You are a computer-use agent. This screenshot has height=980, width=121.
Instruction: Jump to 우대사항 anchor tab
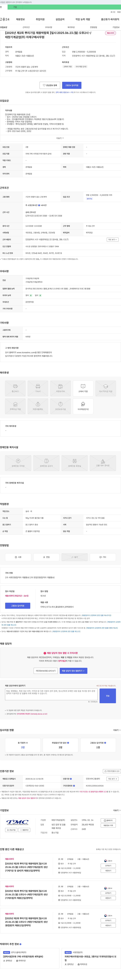click(x=49, y=27)
